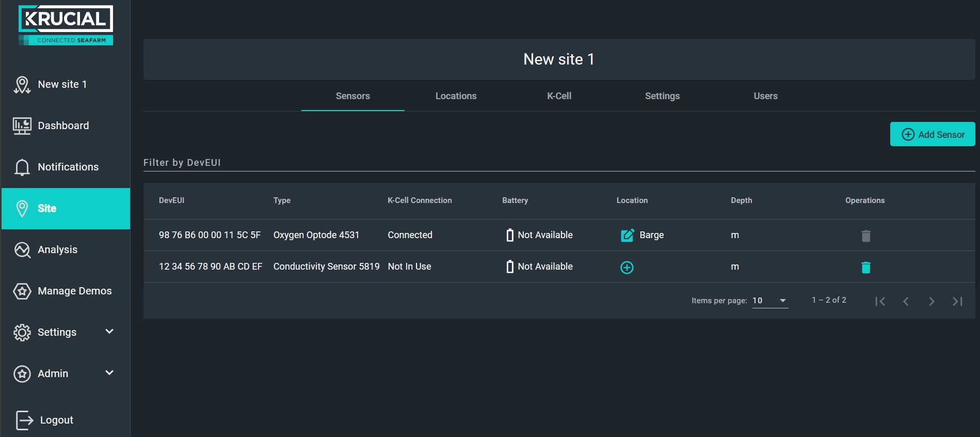The height and width of the screenshot is (437, 980).
Task: Click the New site 1 page title
Action: point(559,59)
